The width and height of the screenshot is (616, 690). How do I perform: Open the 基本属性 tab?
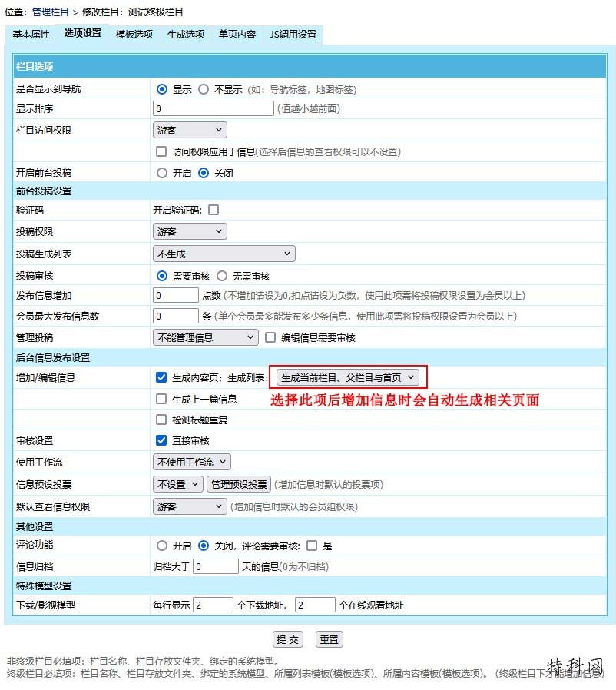point(31,35)
